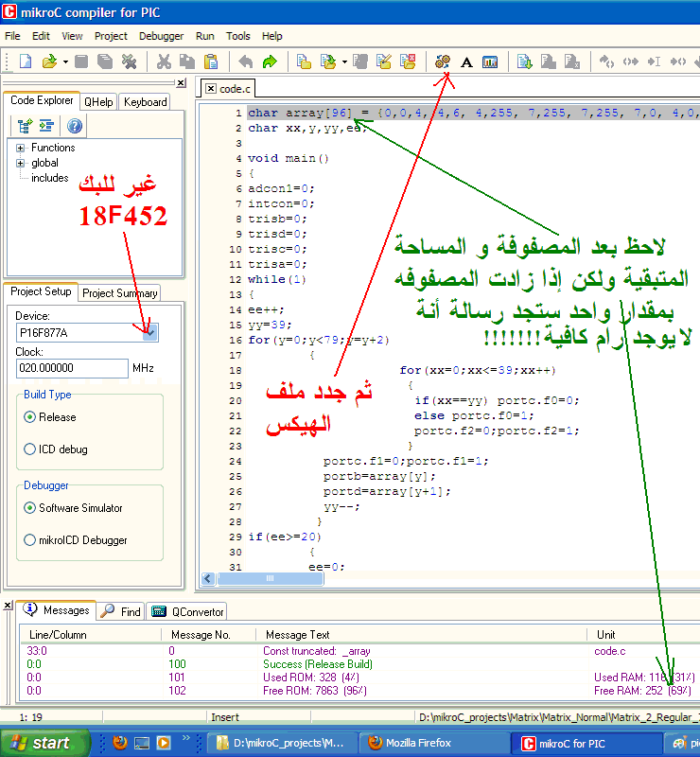The height and width of the screenshot is (757, 700).
Task: Click the Save all files icon
Action: coord(105,62)
